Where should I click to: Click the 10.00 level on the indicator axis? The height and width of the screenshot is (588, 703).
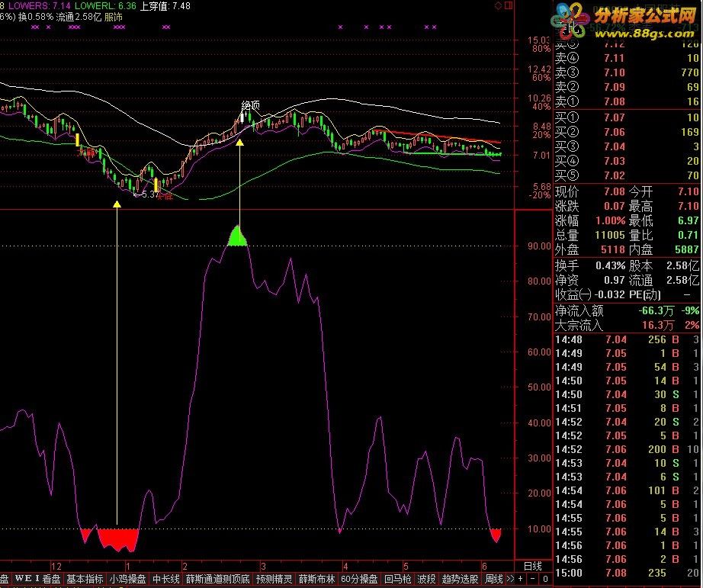click(x=539, y=529)
